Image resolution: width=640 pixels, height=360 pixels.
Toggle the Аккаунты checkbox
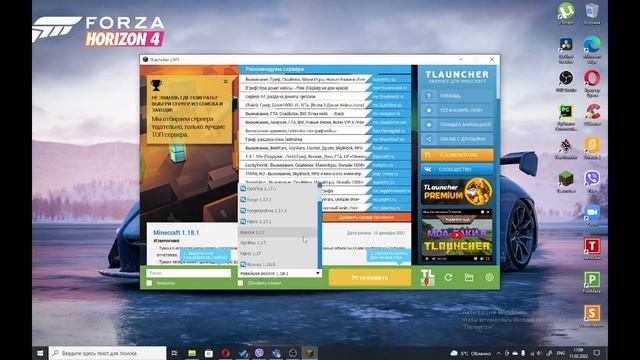tap(149, 283)
